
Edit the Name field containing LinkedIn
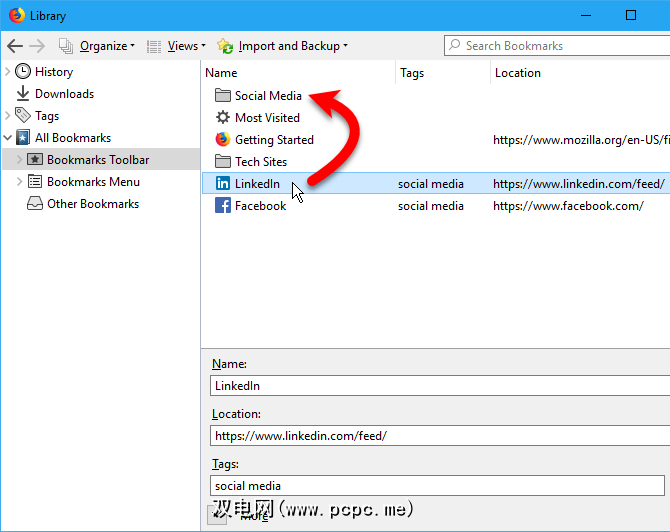[x=440, y=386]
